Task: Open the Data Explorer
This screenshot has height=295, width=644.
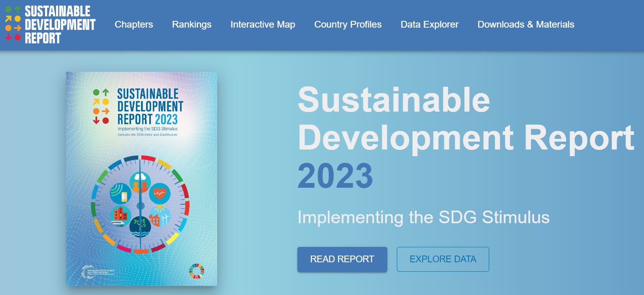Action: (430, 24)
